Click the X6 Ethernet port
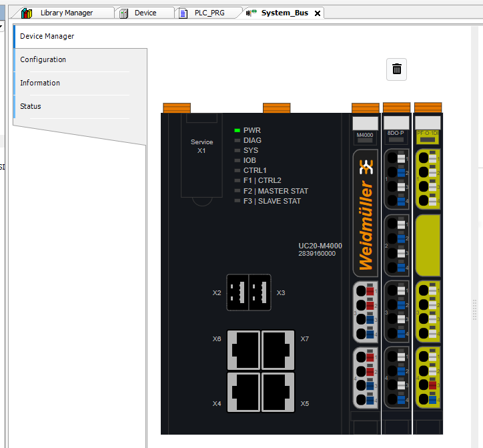483x448 pixels. [x=244, y=350]
